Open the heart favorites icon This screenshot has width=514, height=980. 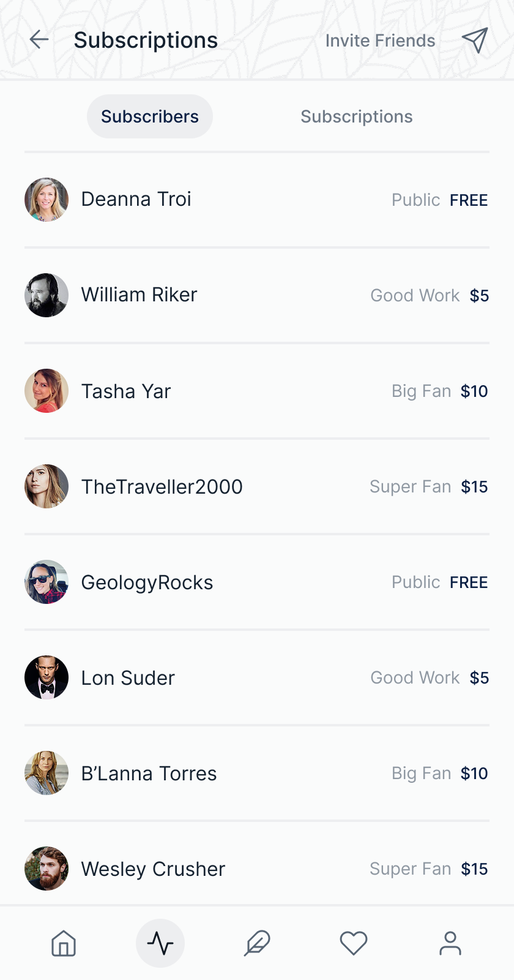point(354,943)
